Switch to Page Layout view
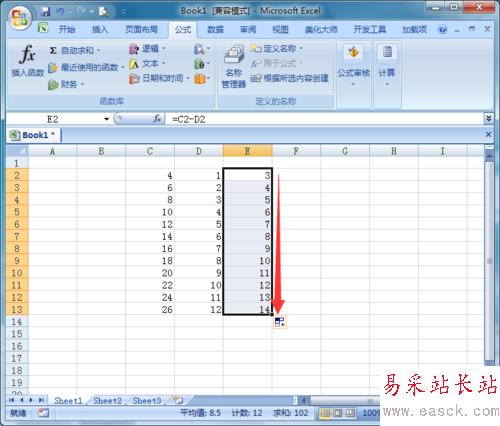 [338, 413]
